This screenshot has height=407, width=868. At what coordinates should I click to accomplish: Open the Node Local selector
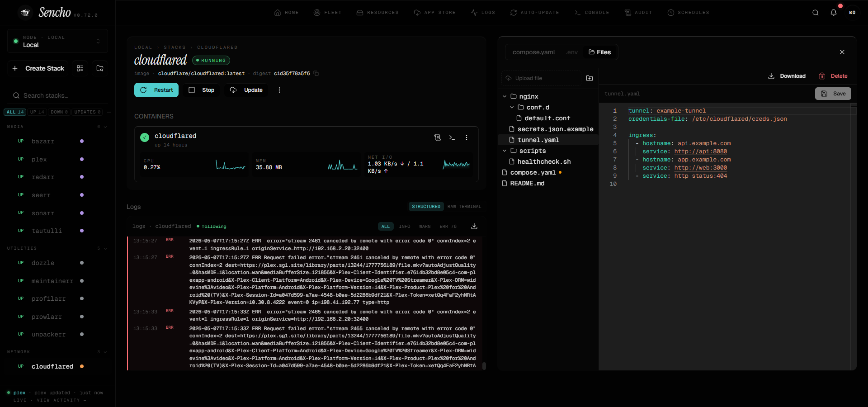point(57,41)
